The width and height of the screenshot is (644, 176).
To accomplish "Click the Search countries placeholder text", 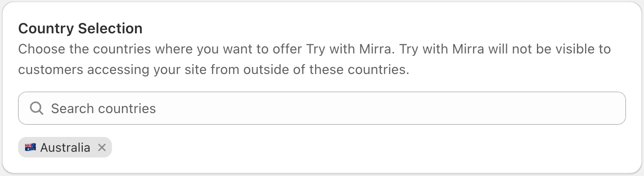I will pyautogui.click(x=103, y=109).
